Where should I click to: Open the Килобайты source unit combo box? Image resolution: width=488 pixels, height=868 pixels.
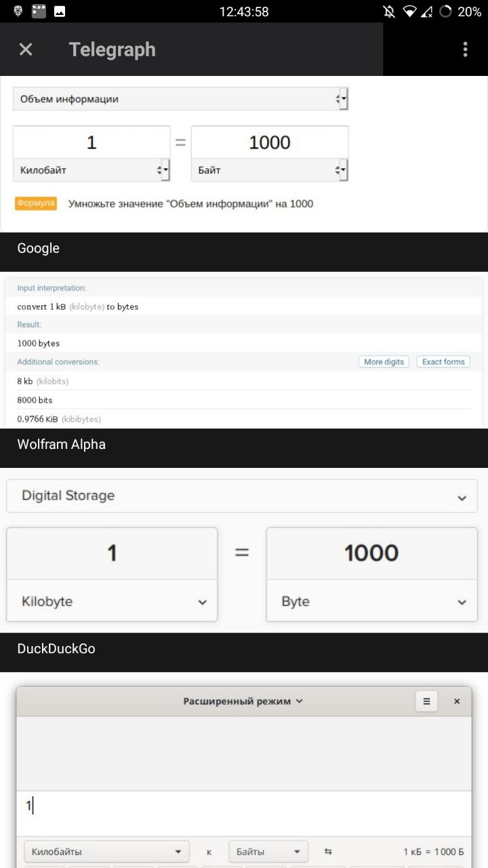click(107, 852)
